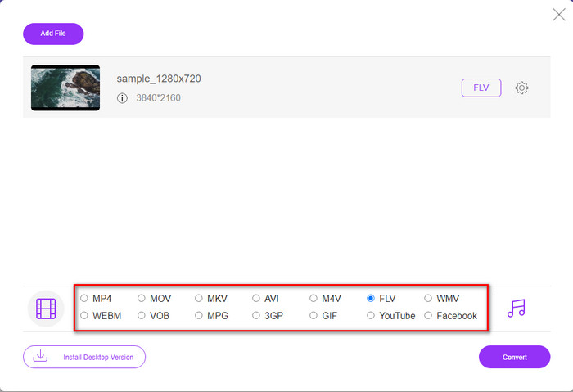Pick VOB output format

click(142, 315)
